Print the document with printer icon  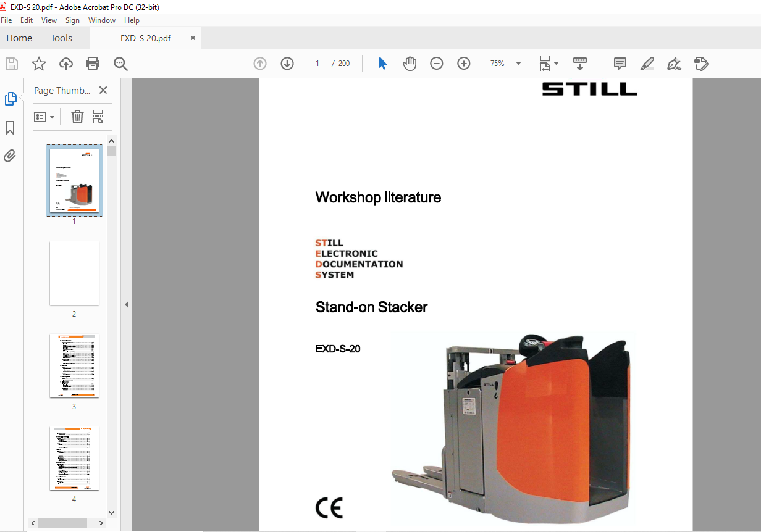(93, 64)
